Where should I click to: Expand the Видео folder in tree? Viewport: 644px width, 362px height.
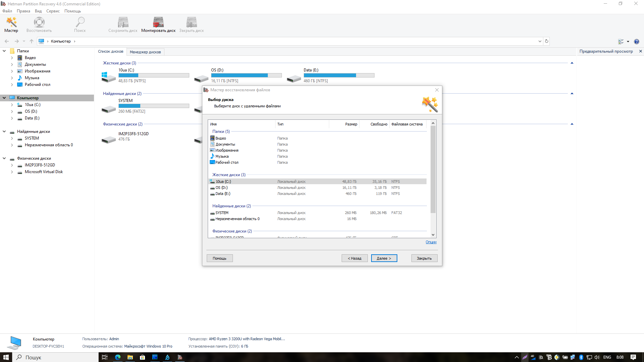pos(12,58)
